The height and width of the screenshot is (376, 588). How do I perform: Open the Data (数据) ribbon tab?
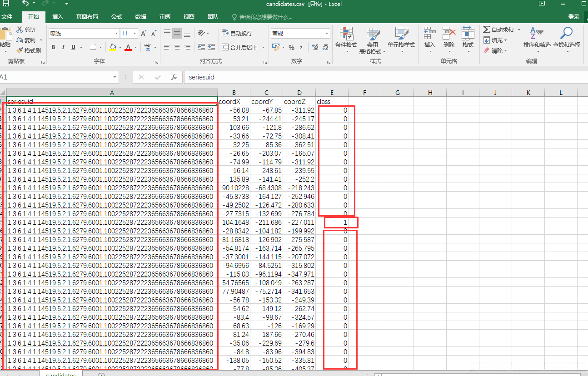(141, 17)
